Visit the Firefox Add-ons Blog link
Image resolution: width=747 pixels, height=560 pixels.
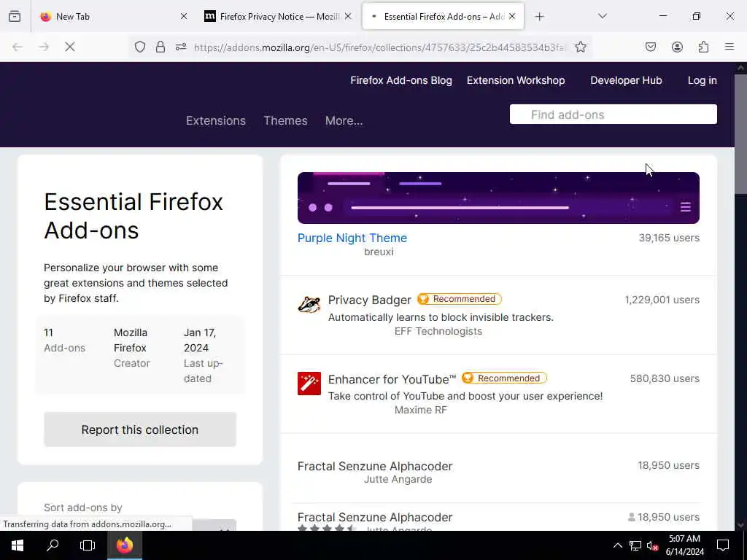pyautogui.click(x=401, y=80)
